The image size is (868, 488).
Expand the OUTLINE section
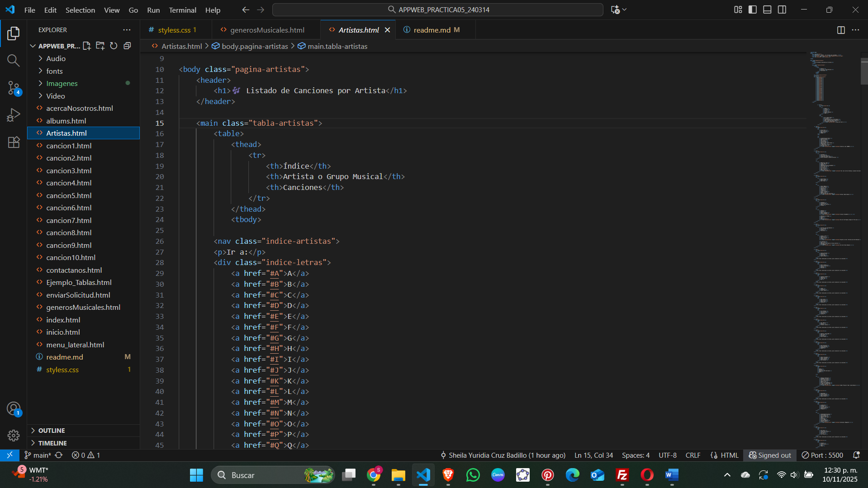52,431
